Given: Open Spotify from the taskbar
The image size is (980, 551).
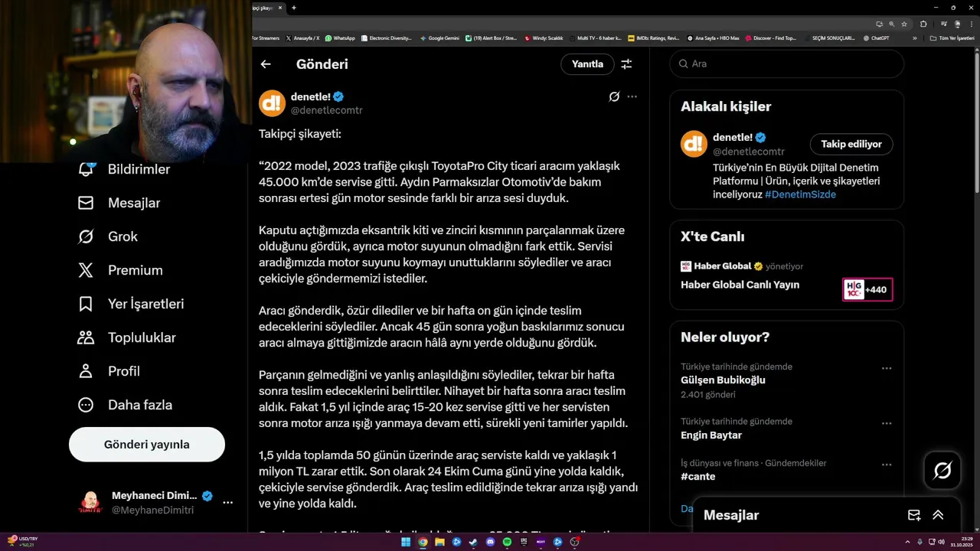Looking at the screenshot, I should click(507, 542).
